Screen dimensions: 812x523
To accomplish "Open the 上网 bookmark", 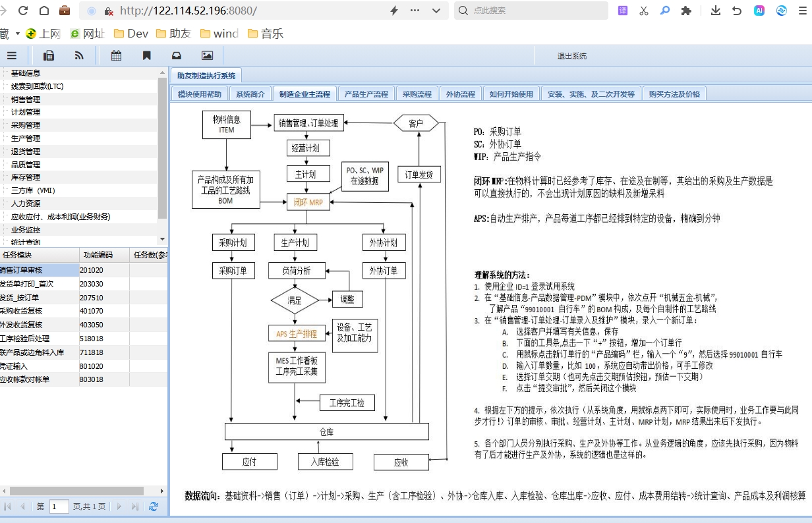I will pos(43,34).
